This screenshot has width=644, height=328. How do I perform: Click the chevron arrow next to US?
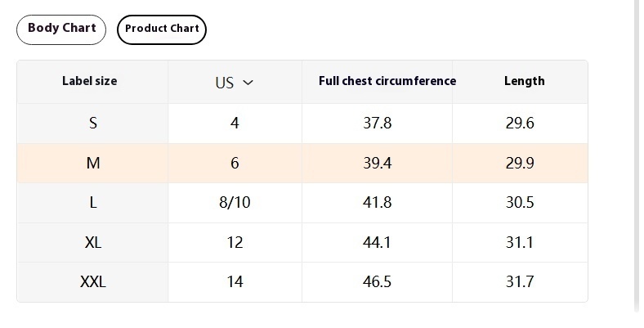tap(248, 83)
